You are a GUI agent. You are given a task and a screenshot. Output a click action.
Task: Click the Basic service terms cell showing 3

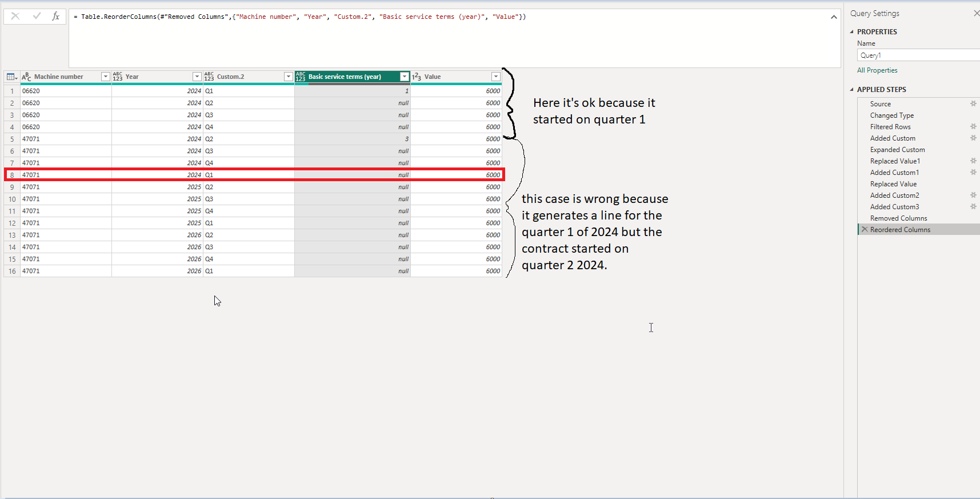point(353,139)
